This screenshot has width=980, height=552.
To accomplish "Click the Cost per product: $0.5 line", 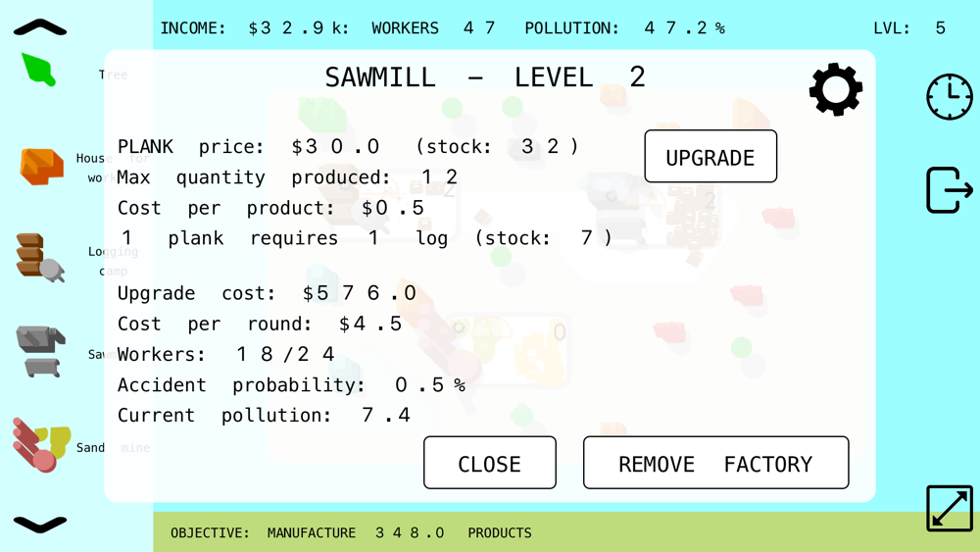I will (x=270, y=208).
